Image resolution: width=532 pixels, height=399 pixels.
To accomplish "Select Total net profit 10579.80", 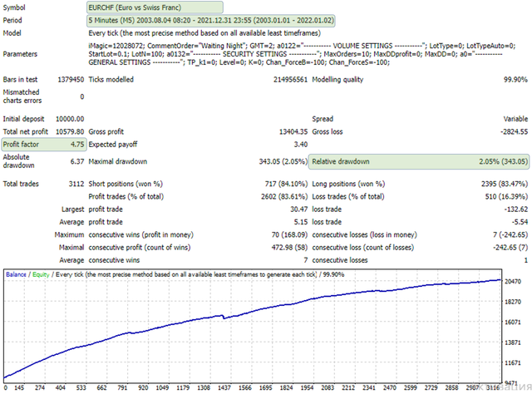I will click(x=70, y=131).
